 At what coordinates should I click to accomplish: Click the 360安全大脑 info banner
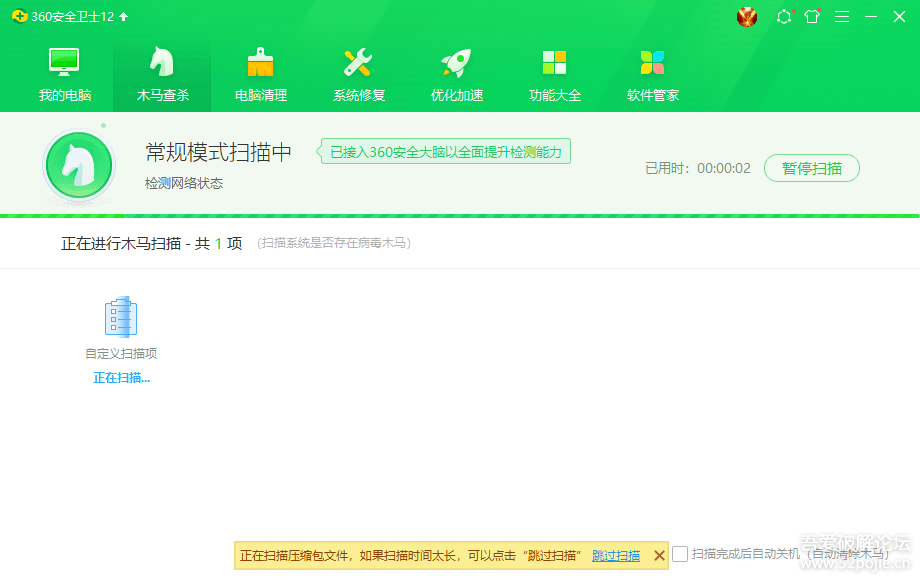pyautogui.click(x=445, y=152)
